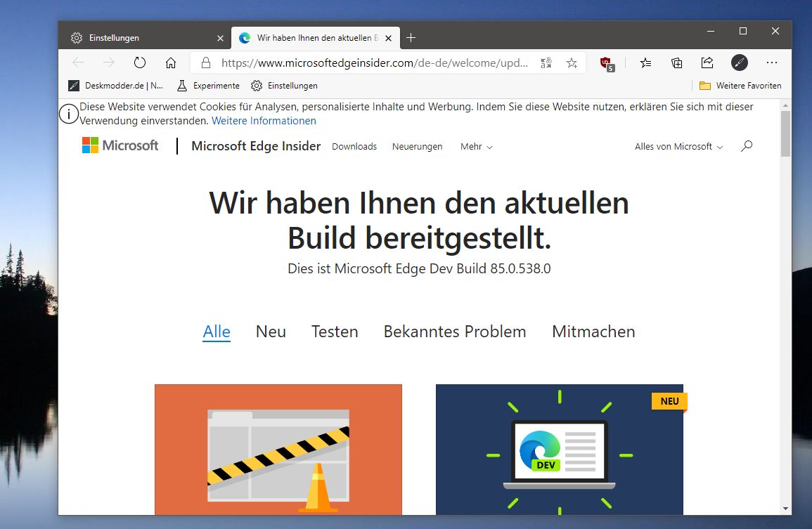Open a new tab with plus icon
This screenshot has width=812, height=529.
411,38
